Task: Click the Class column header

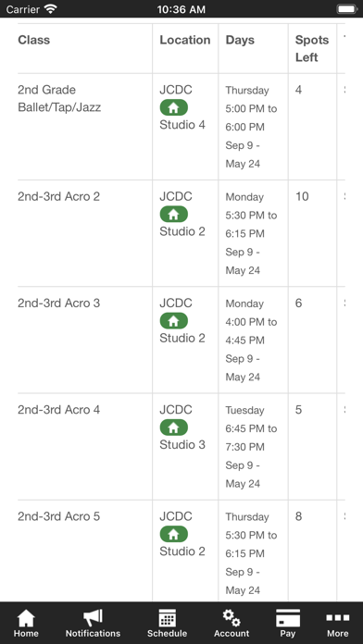Action: tap(33, 40)
